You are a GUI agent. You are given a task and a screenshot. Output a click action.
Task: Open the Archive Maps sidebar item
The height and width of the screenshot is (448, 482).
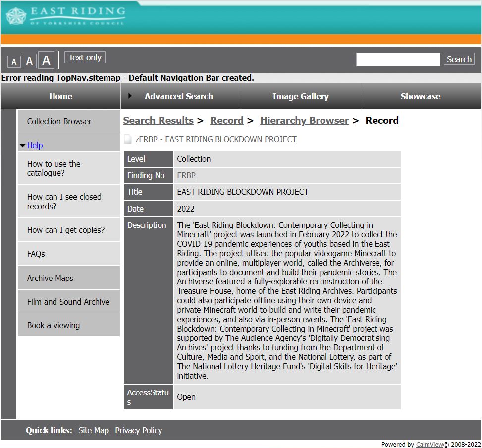coord(50,278)
